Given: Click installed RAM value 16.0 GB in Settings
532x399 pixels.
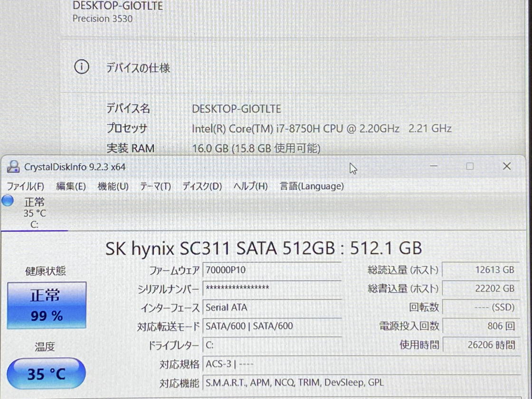Looking at the screenshot, I should click(x=256, y=148).
